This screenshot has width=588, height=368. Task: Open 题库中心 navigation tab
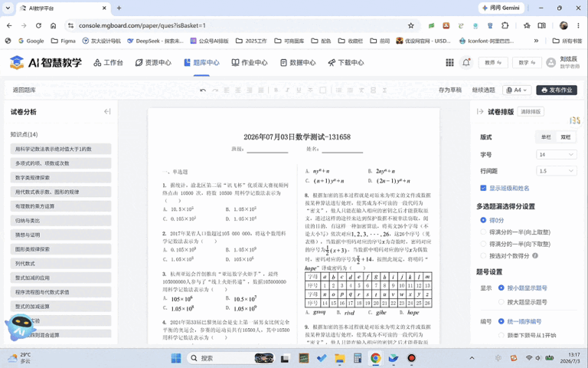tap(201, 63)
